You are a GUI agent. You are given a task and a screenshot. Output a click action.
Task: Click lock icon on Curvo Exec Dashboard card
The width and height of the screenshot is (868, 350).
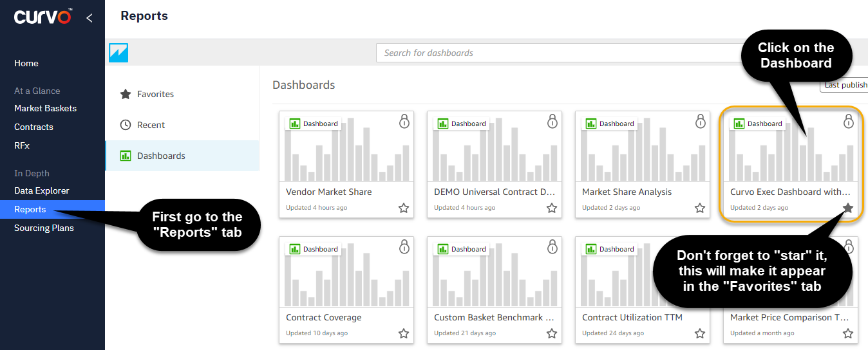pyautogui.click(x=849, y=121)
